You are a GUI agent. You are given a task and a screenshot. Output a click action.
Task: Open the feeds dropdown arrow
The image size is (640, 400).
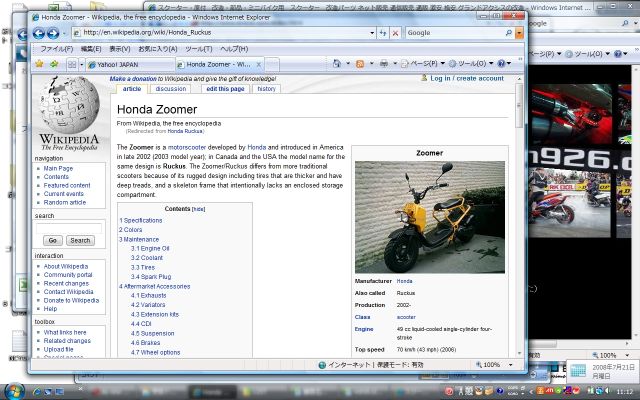click(x=371, y=64)
